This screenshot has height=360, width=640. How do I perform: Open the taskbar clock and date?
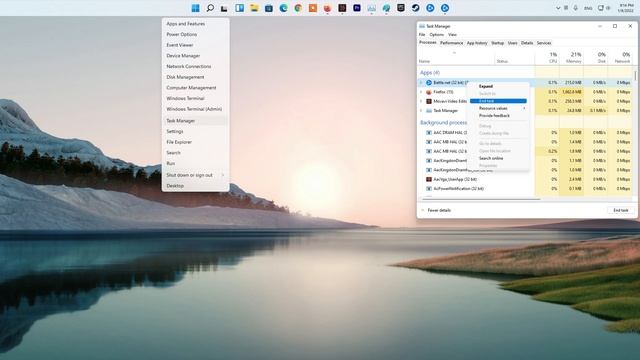point(625,8)
